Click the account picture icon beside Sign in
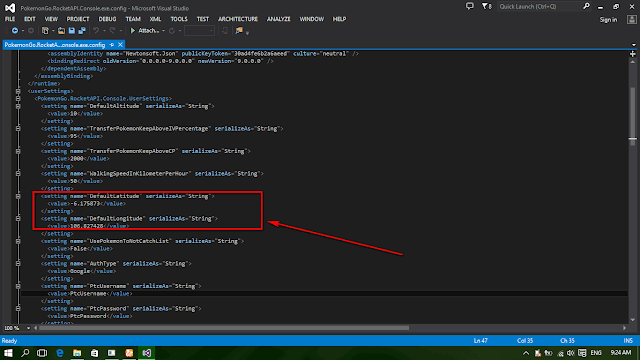 coord(631,20)
